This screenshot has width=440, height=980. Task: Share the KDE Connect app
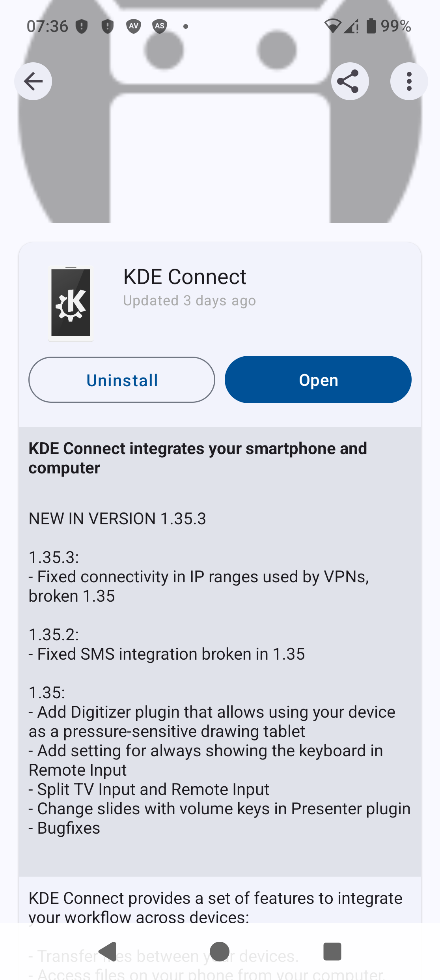tap(350, 82)
